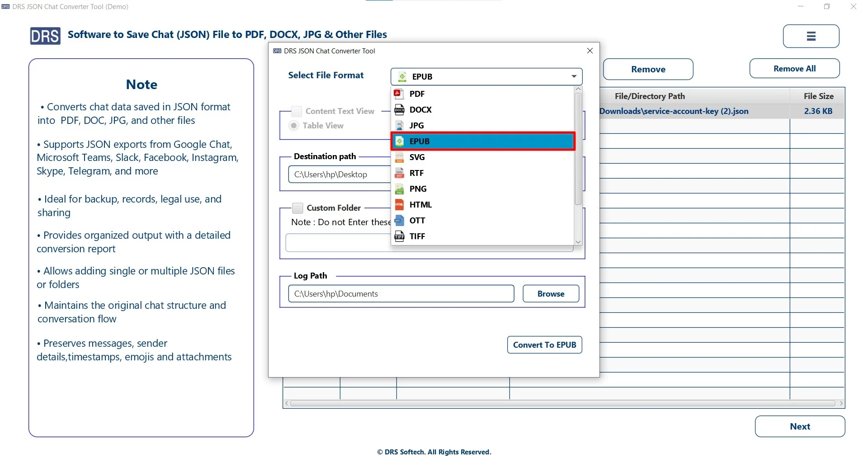Viewport: 868px width, 458px height.
Task: Choose the JPG format icon
Action: pos(400,125)
